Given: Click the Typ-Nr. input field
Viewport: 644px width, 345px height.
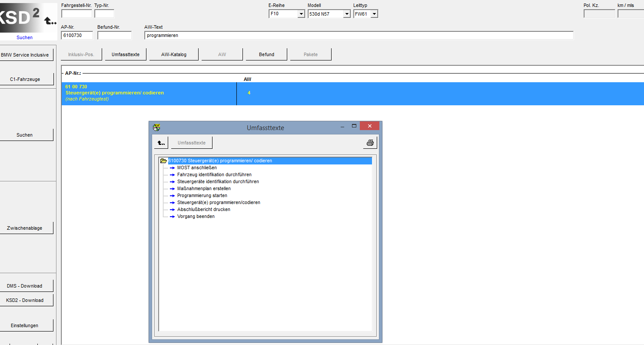Looking at the screenshot, I should coord(104,13).
